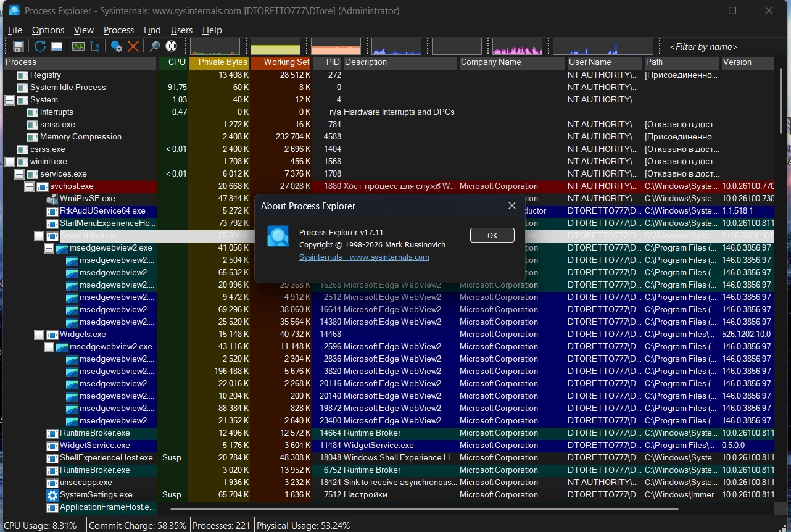This screenshot has height=532, width=791.
Task: Click the red X kill process icon
Action: pyautogui.click(x=133, y=46)
